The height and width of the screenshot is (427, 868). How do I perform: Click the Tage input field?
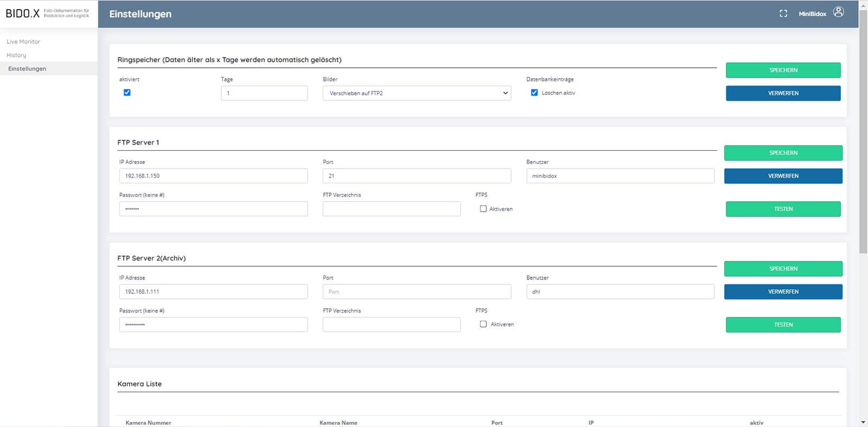[264, 93]
